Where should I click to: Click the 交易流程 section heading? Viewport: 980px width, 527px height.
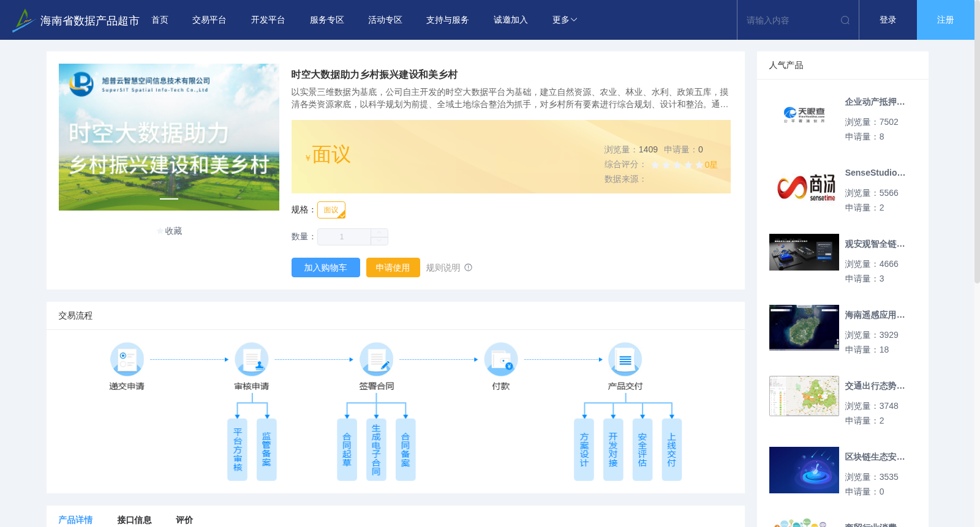coord(75,316)
